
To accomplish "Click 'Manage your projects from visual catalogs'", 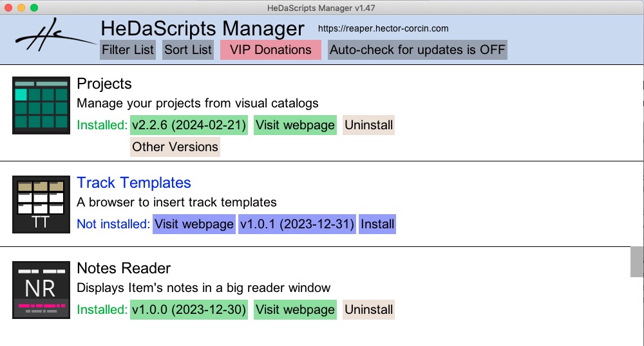I will [x=198, y=104].
